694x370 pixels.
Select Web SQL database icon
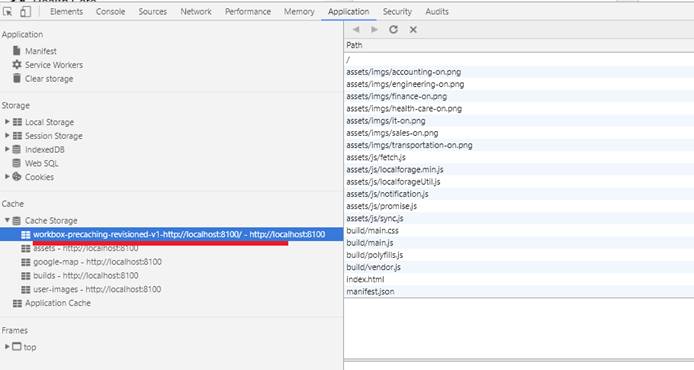point(17,163)
